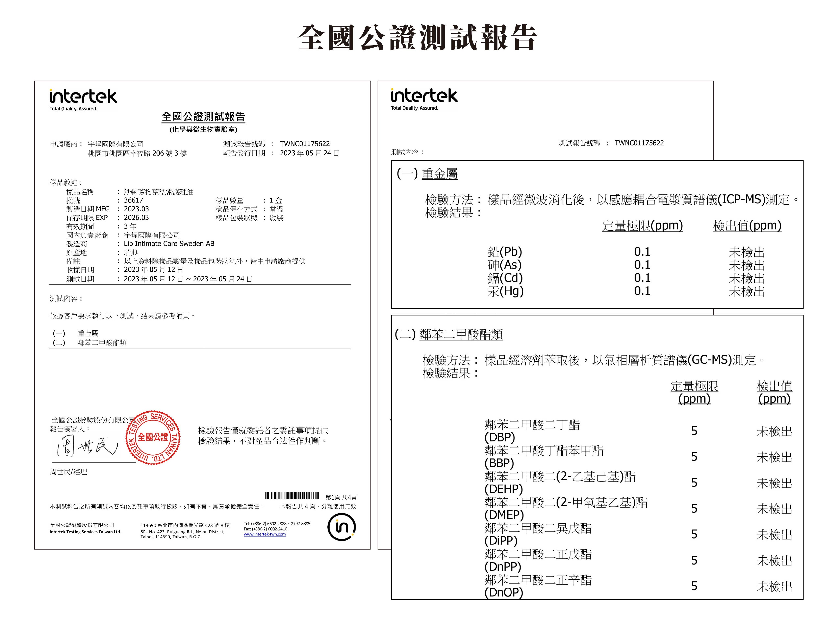Viewport: 840px width, 634px height.
Task: Click the expiry date 2026.03
Action: tap(136, 218)
